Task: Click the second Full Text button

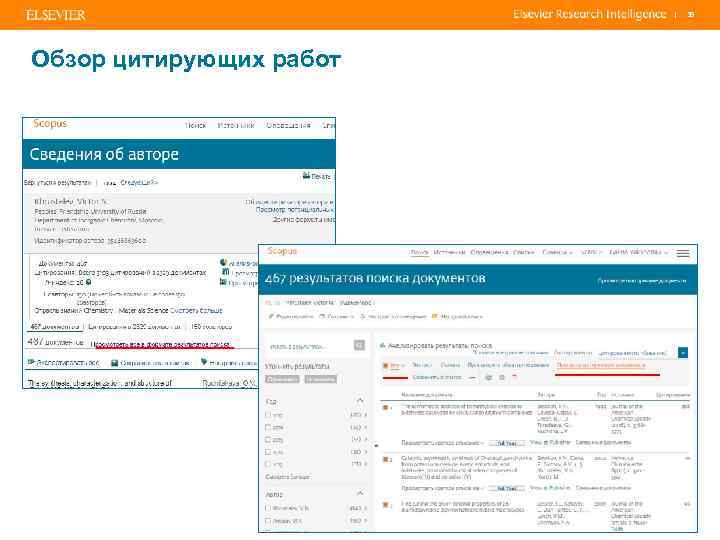Action: coord(507,488)
